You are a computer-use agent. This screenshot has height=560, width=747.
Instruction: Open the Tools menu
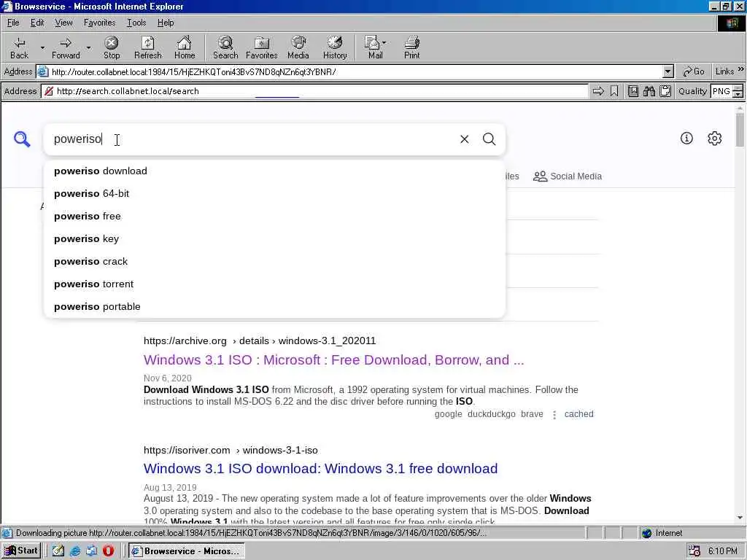(136, 23)
